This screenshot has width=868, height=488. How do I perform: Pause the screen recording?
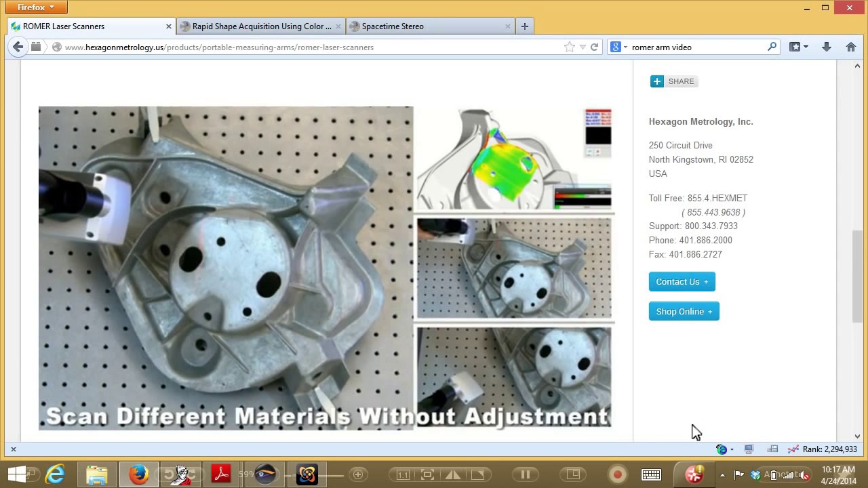(525, 474)
